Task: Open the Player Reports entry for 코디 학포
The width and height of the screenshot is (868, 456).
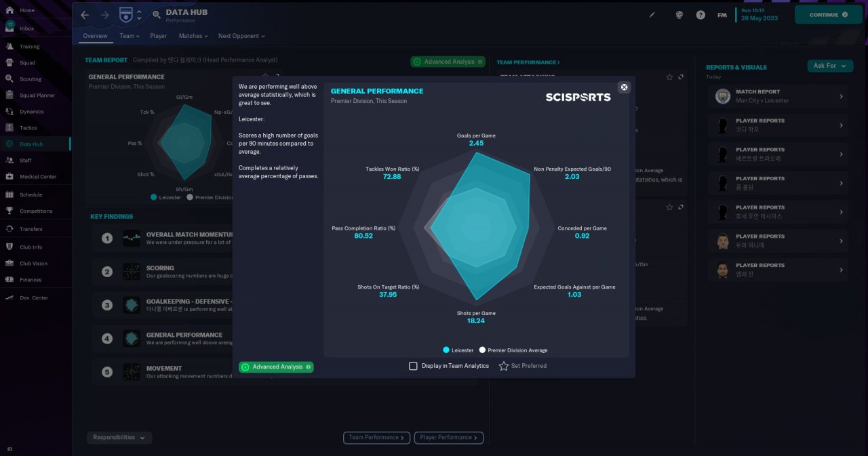Action: point(777,125)
